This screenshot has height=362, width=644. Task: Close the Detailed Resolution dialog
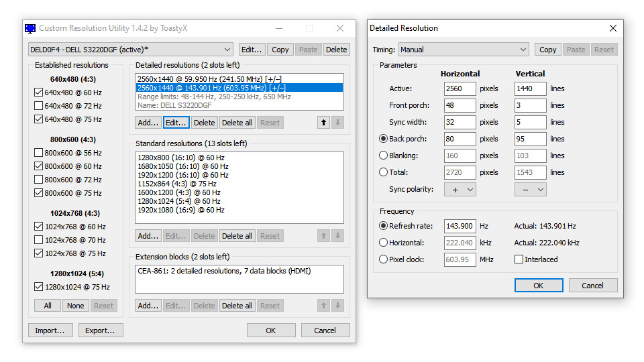click(612, 28)
